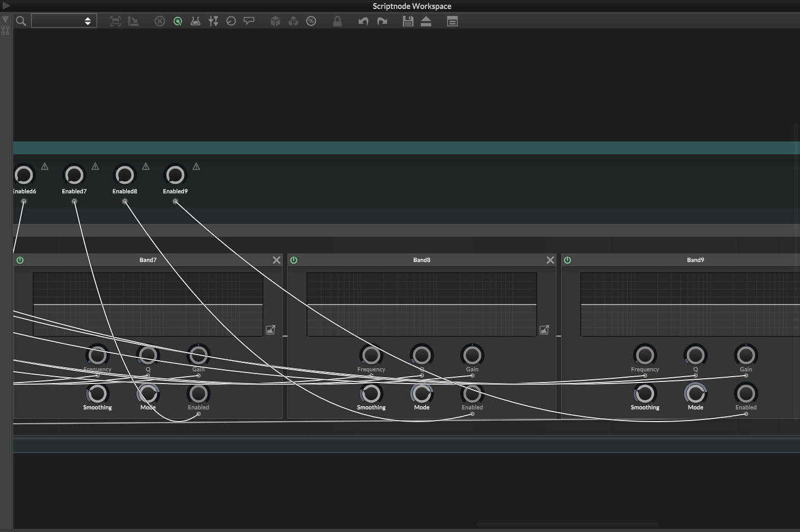Click Band8 Gain knob

click(x=472, y=355)
